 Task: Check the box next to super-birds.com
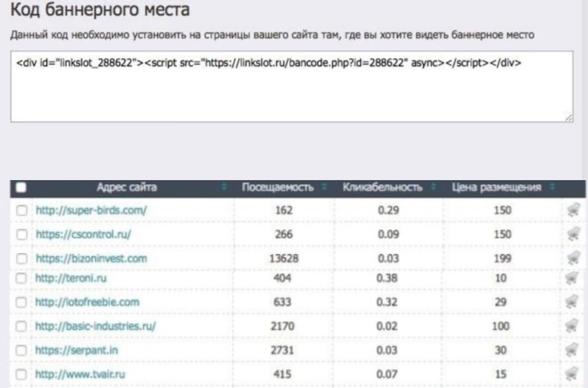(22, 211)
